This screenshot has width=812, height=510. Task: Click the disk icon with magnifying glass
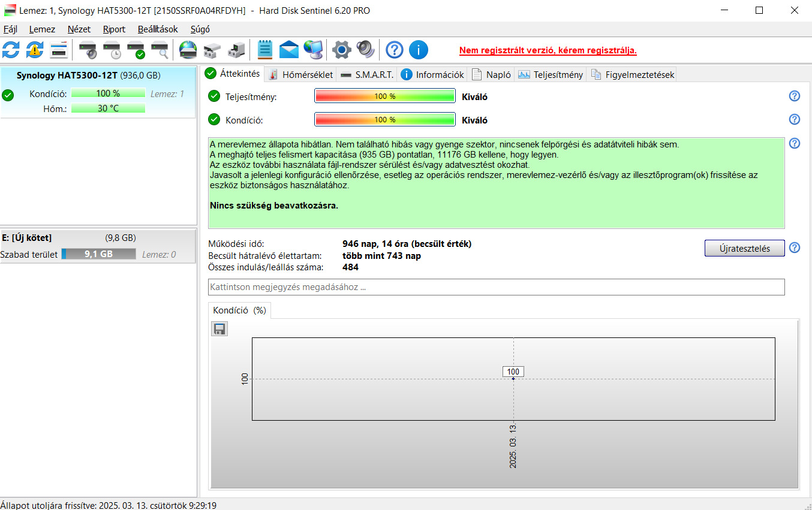pos(160,50)
